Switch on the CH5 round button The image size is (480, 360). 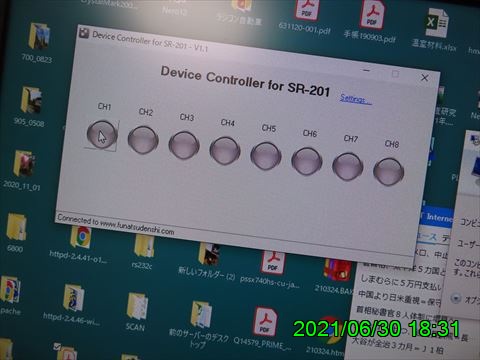click(x=266, y=156)
